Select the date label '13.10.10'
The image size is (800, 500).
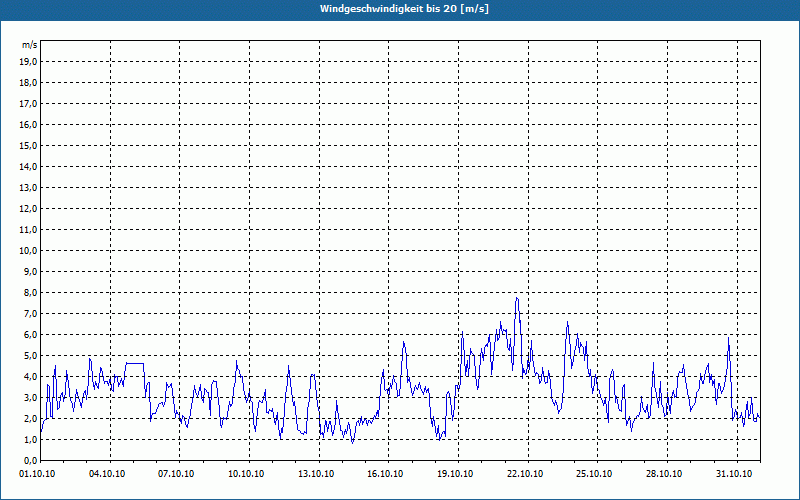tap(316, 474)
